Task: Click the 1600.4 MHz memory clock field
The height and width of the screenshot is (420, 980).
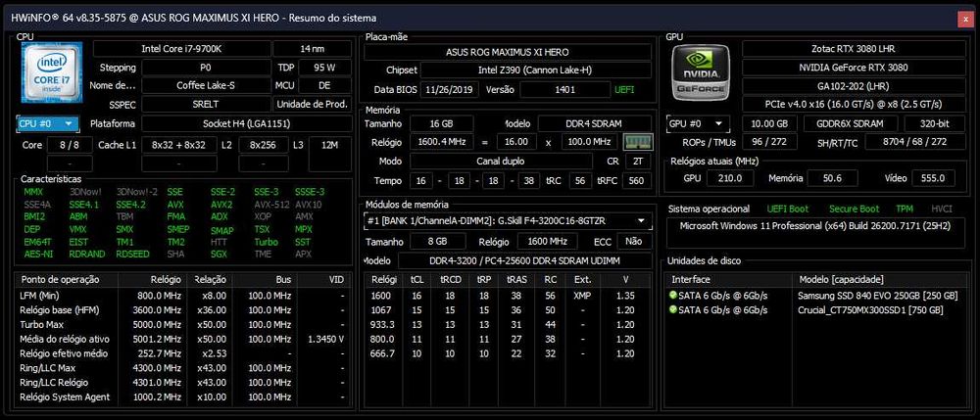Action: coord(441,142)
